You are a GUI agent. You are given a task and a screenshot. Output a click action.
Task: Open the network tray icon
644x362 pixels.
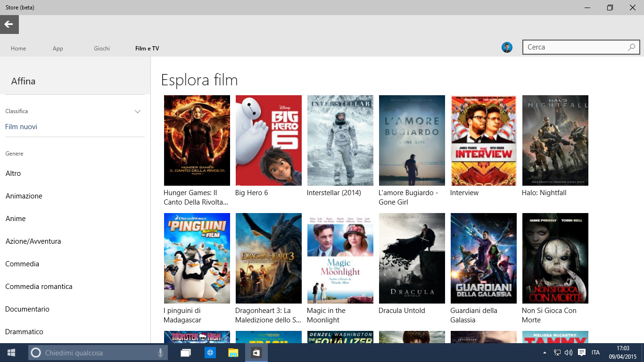[x=557, y=353]
